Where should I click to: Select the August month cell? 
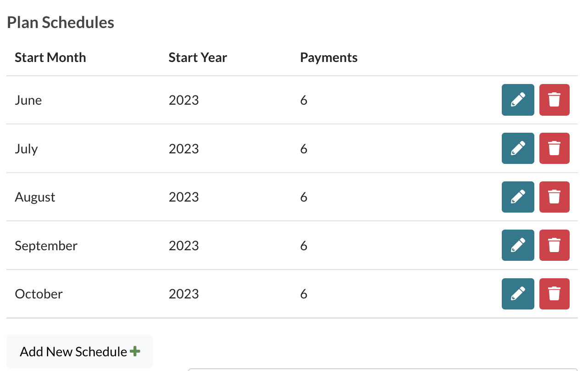tap(35, 197)
